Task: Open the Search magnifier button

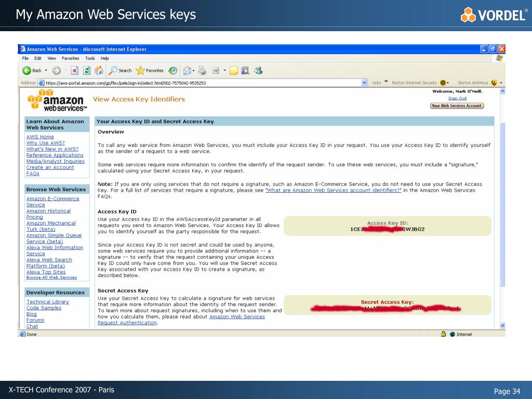Action: click(120, 71)
